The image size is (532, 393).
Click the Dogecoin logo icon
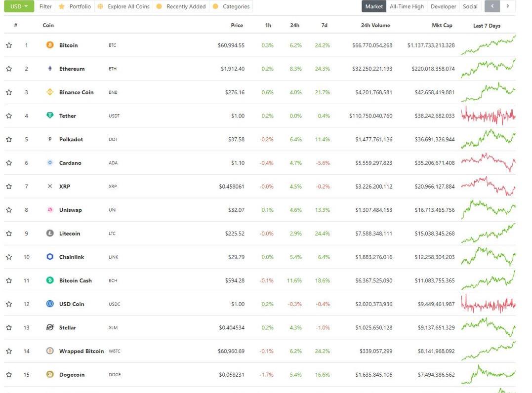[x=50, y=374]
